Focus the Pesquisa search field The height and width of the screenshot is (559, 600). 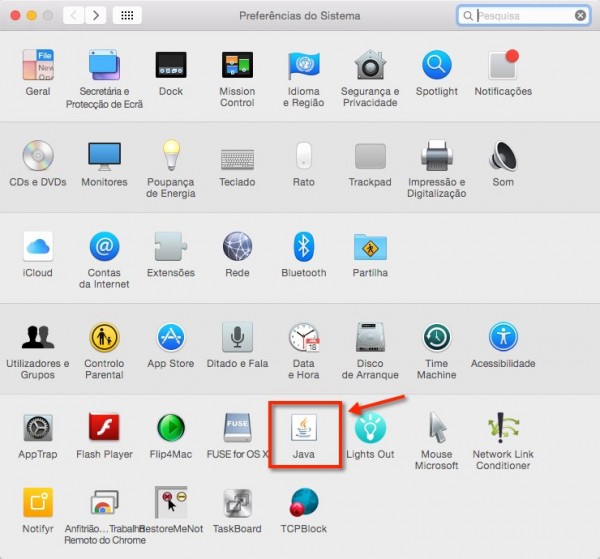pos(523,16)
